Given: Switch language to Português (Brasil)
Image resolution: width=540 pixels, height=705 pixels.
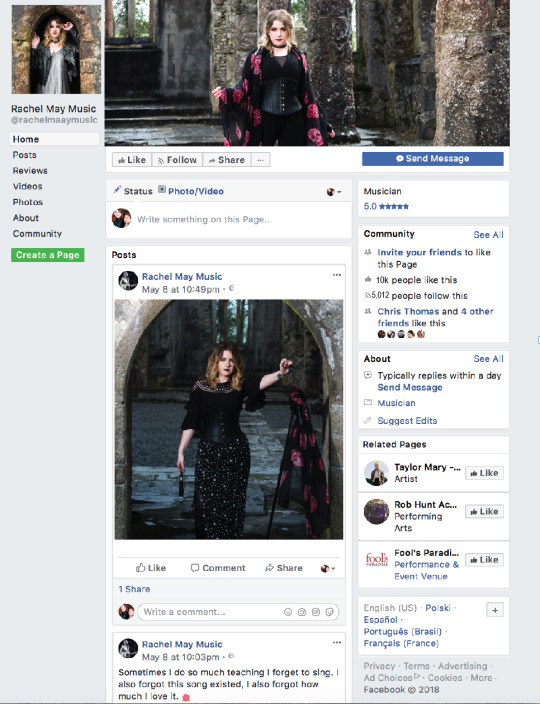Looking at the screenshot, I should 402,632.
